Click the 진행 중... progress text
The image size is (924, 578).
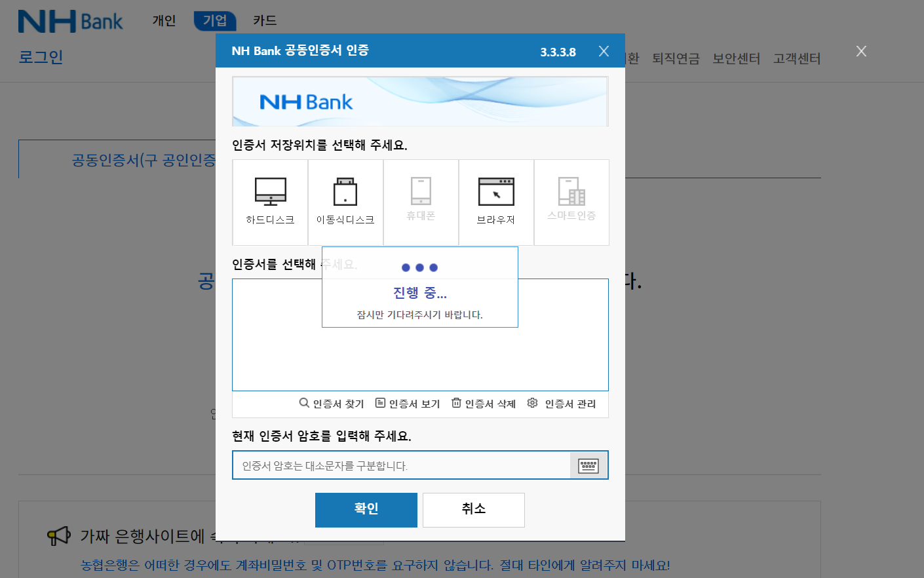pos(420,292)
